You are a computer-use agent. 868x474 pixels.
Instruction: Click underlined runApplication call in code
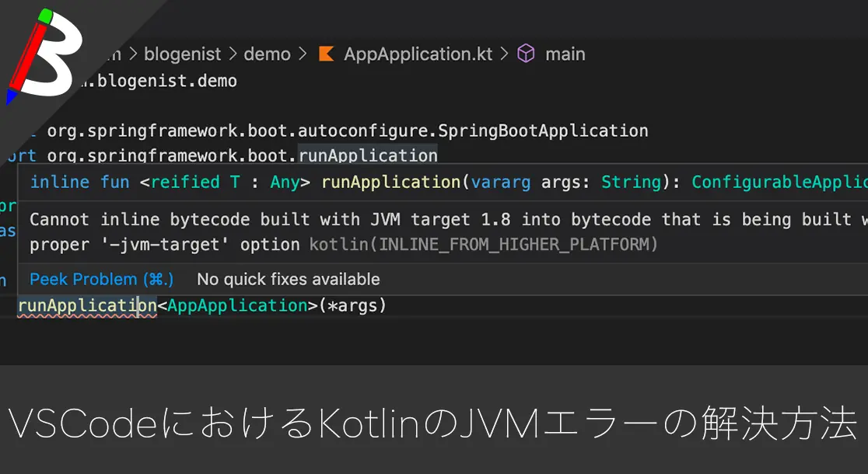pyautogui.click(x=87, y=306)
